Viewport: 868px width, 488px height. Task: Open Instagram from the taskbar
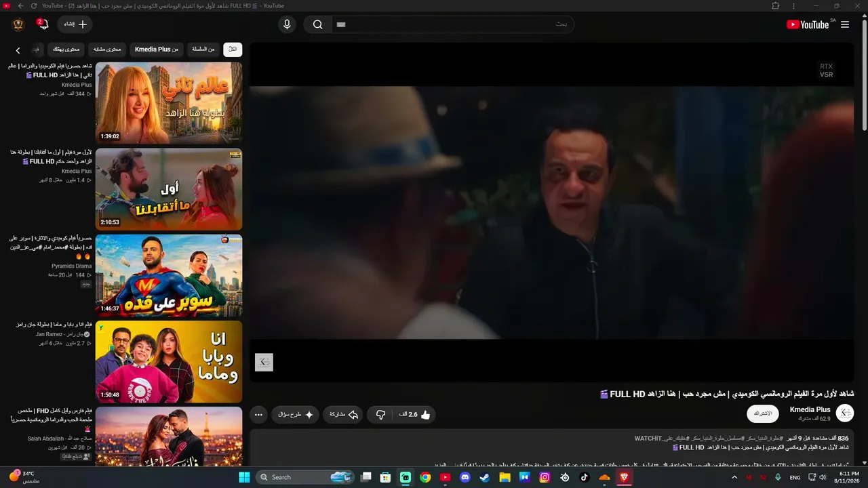coord(545,477)
